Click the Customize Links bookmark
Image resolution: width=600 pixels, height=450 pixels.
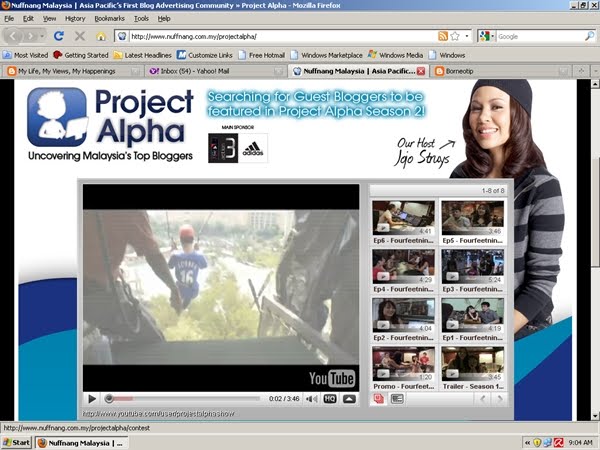pyautogui.click(x=204, y=55)
